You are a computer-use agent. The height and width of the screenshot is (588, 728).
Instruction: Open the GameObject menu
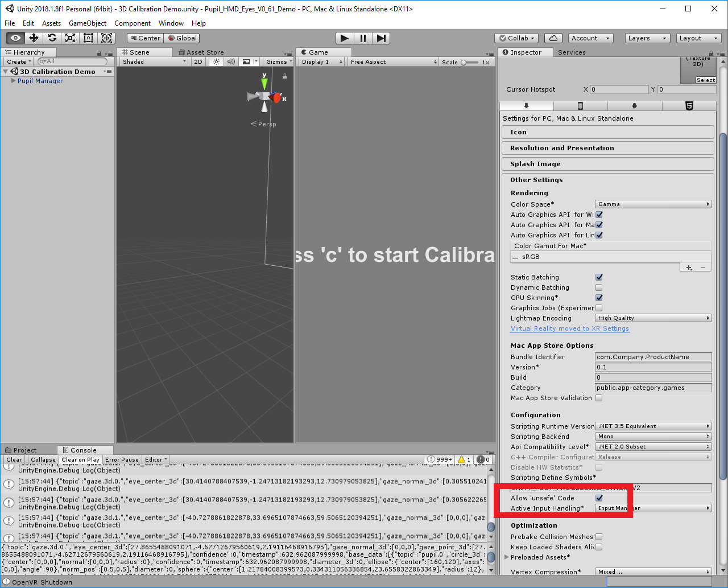click(88, 23)
